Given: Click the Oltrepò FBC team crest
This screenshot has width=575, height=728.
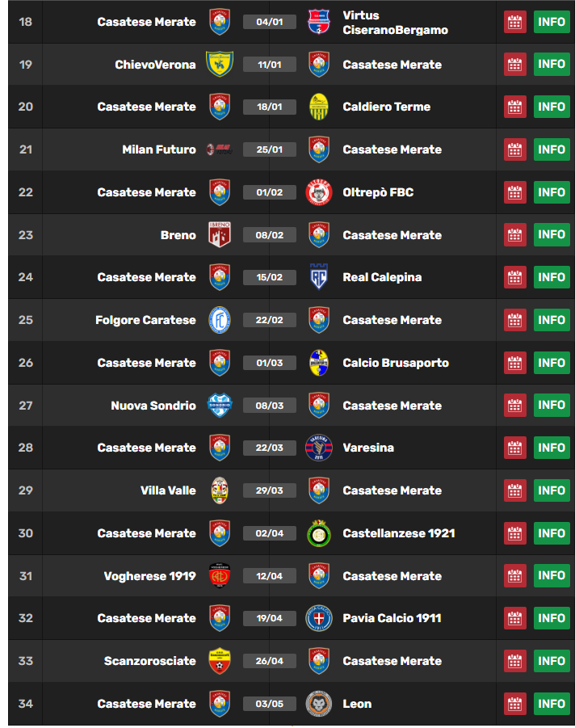Looking at the screenshot, I should point(319,192).
